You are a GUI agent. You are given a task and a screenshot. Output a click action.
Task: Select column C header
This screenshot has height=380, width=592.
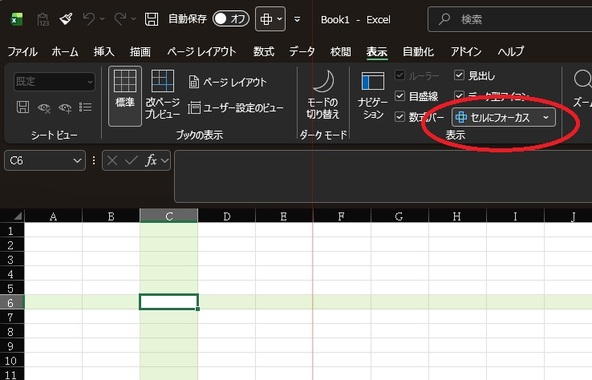(x=169, y=216)
